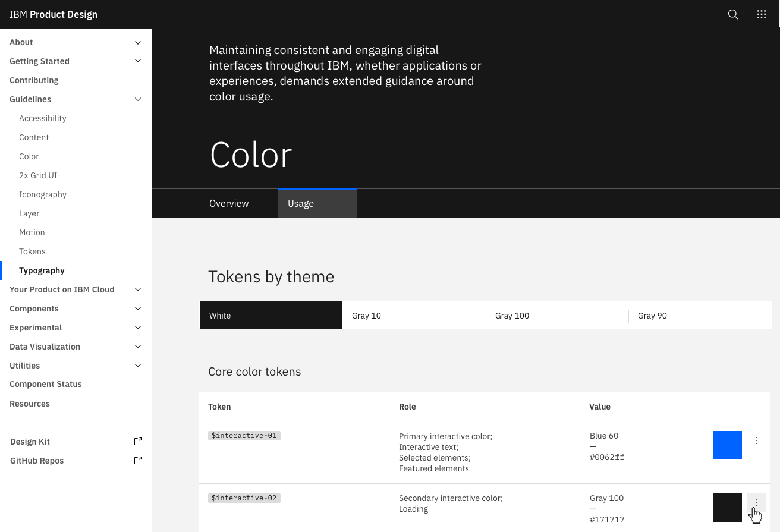Expand the Data Visualization section
The height and width of the screenshot is (532, 780).
[x=138, y=347]
